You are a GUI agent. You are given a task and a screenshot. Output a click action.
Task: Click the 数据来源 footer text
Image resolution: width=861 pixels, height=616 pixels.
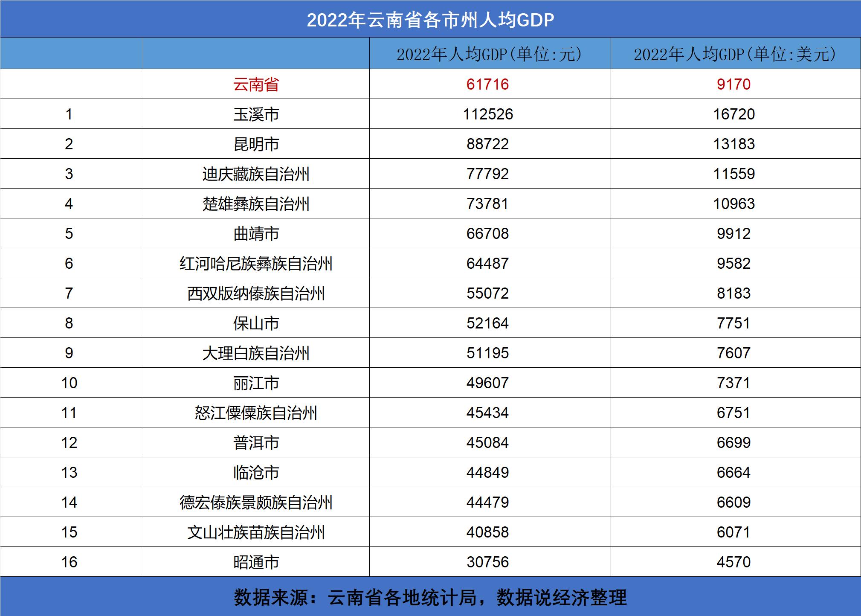pos(430,597)
